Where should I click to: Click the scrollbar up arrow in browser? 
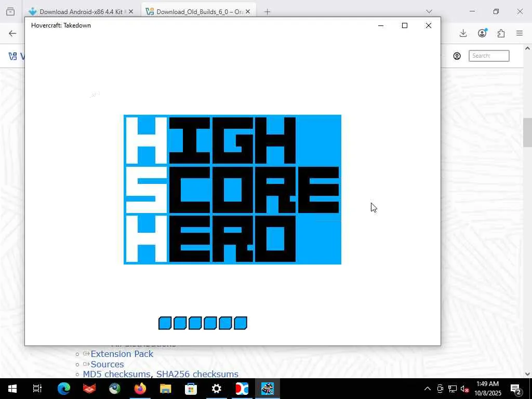coord(528,48)
